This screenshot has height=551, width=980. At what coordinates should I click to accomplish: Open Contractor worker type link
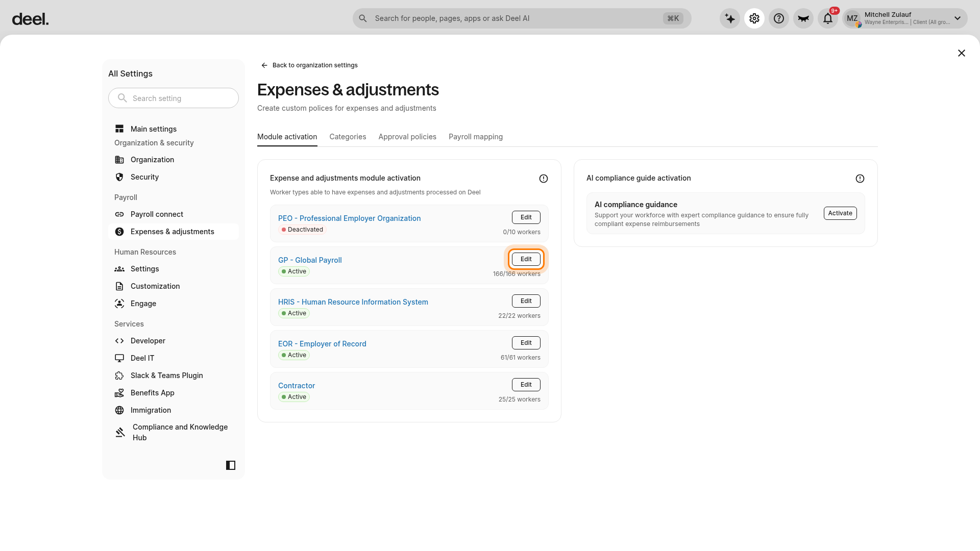tap(297, 386)
